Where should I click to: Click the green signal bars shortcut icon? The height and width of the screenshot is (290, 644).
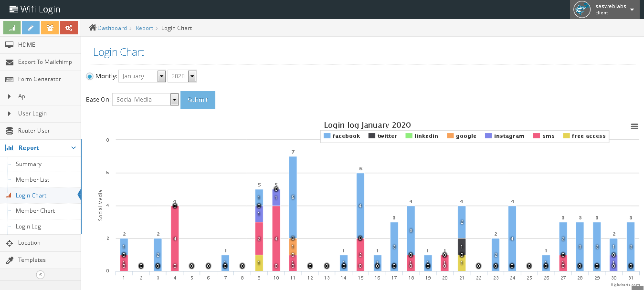pyautogui.click(x=12, y=28)
